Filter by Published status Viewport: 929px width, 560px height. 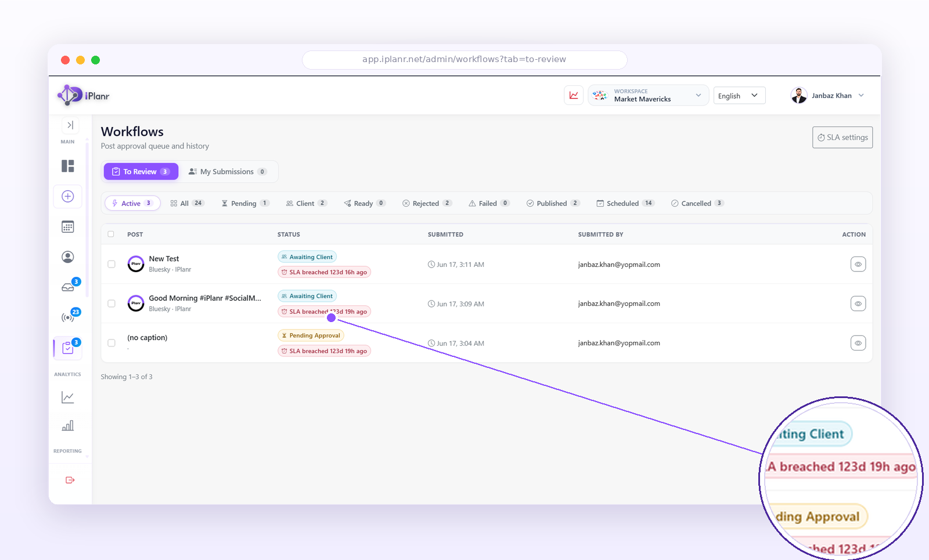tap(553, 203)
